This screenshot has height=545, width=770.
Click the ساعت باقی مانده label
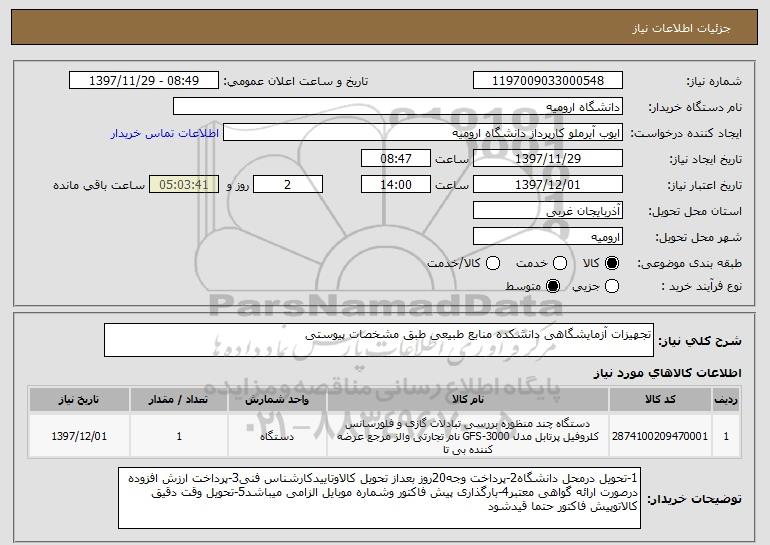pos(99,185)
